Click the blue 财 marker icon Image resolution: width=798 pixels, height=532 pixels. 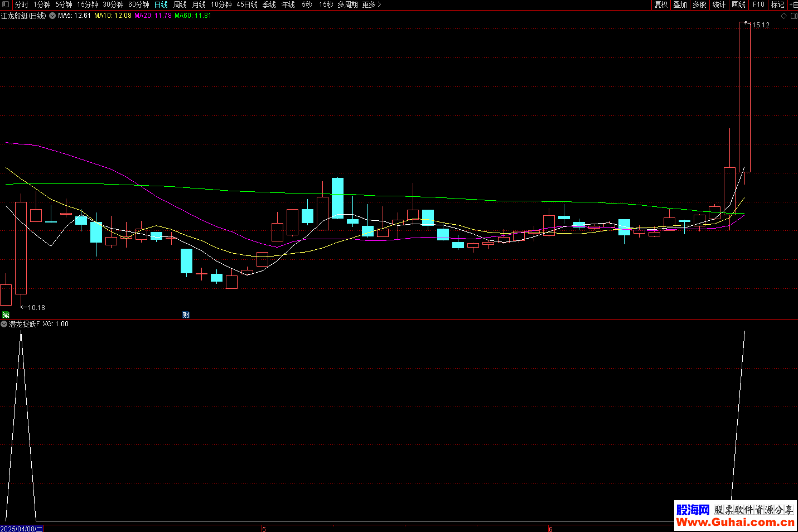(x=186, y=315)
